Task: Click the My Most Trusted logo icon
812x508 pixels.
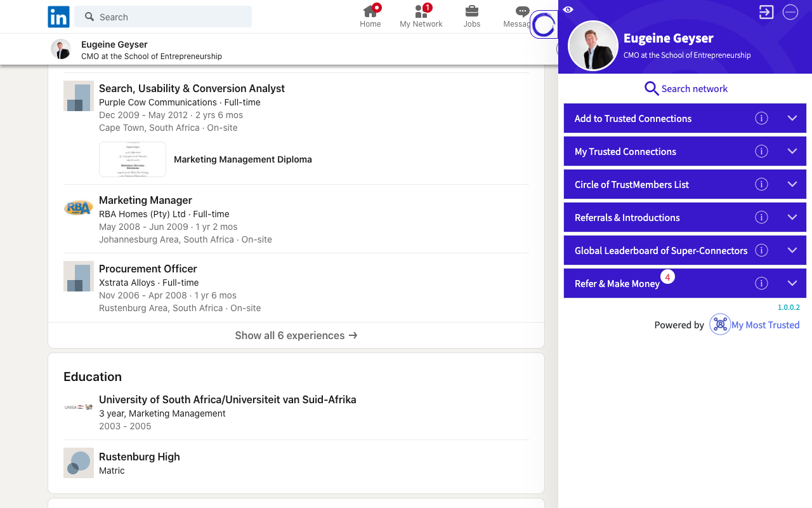Action: pyautogui.click(x=720, y=324)
